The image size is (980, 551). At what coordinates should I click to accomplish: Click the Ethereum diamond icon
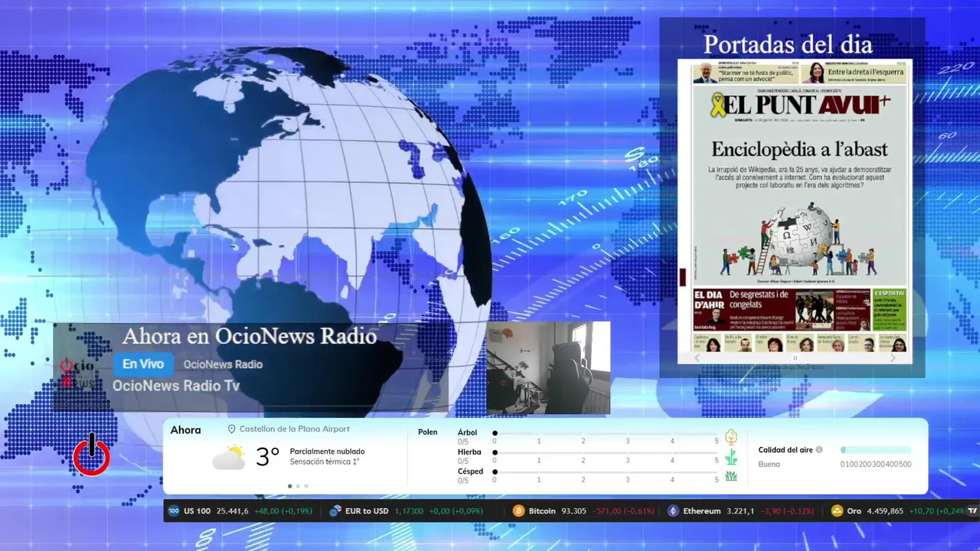(x=673, y=510)
